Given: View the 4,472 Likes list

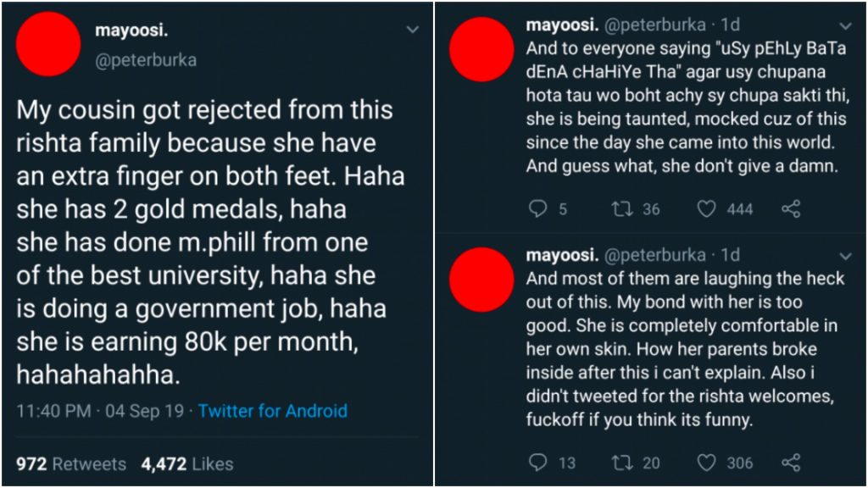Looking at the screenshot, I should [187, 463].
